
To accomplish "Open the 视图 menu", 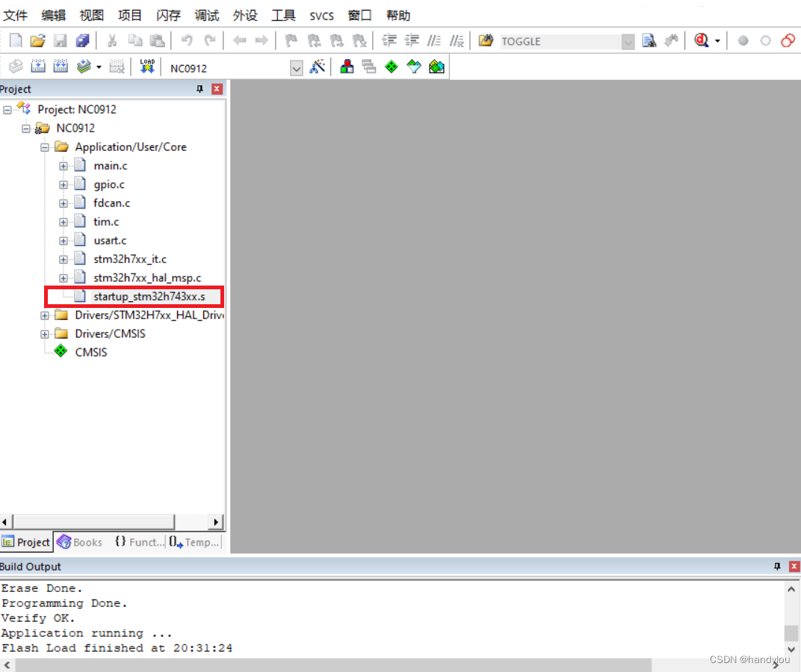I will [92, 16].
